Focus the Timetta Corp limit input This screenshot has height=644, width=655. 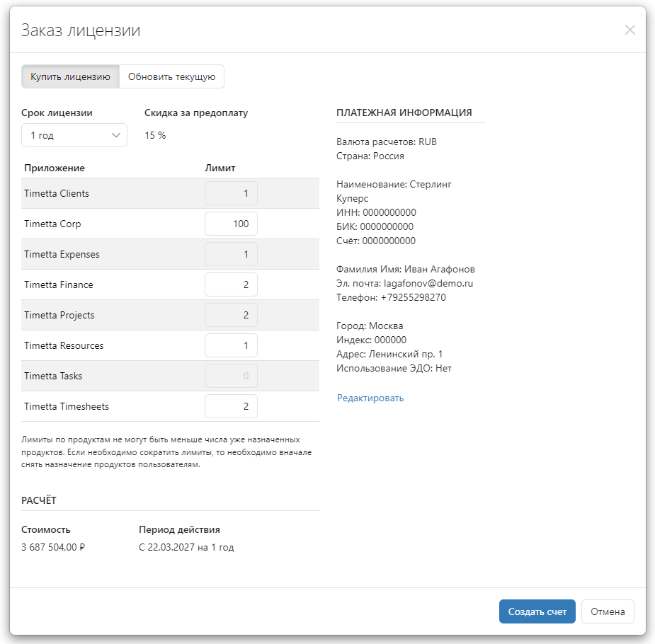(231, 224)
